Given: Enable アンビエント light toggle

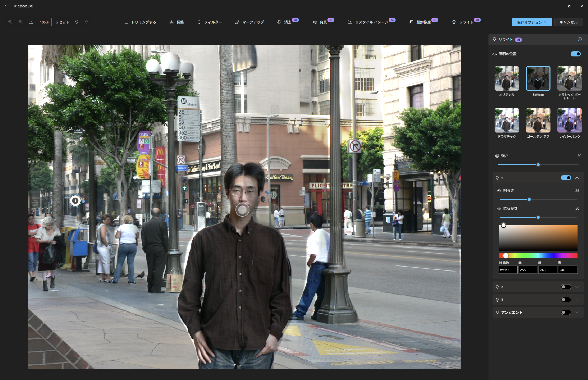Looking at the screenshot, I should pos(566,312).
